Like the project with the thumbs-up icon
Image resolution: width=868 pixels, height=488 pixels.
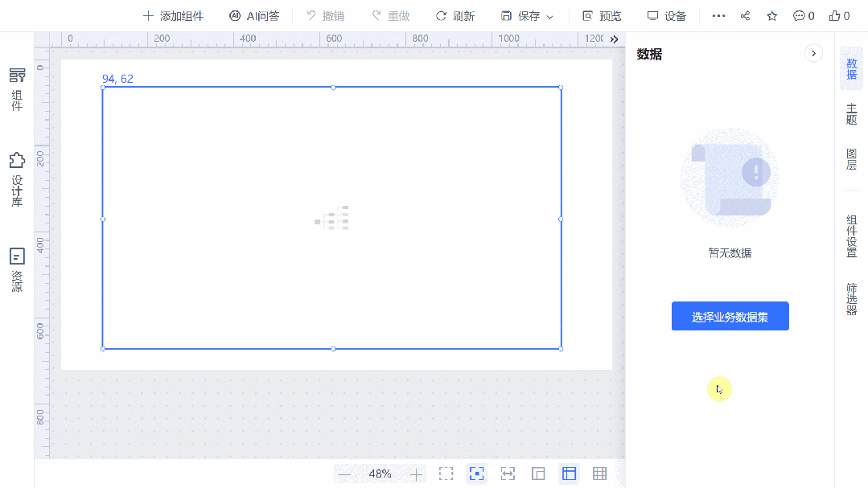pos(833,15)
